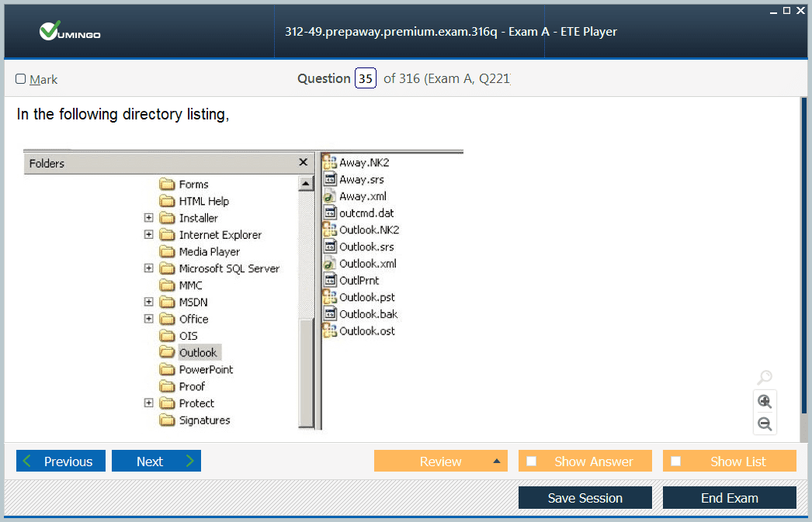
Task: Tick the Mark checkbox
Action: click(21, 78)
